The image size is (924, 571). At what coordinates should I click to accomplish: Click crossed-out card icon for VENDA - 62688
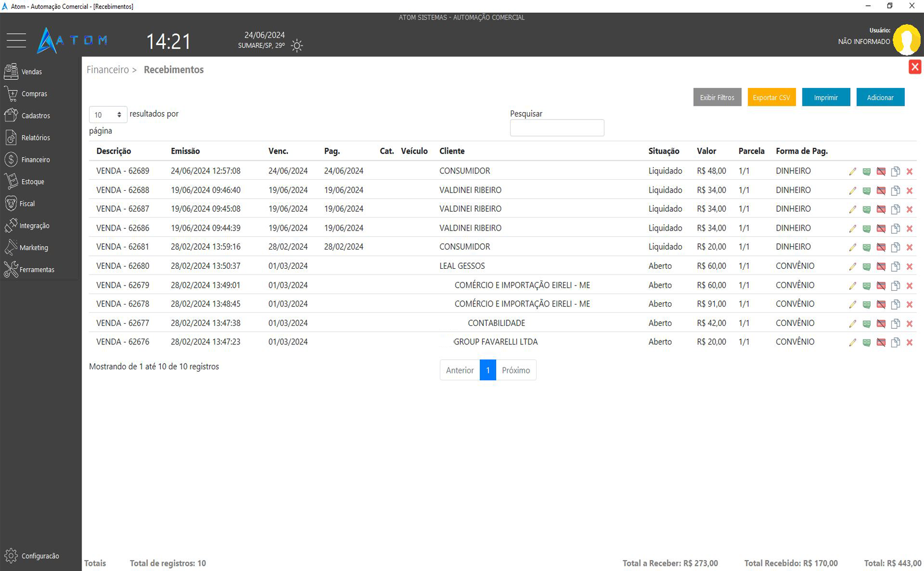click(x=881, y=191)
